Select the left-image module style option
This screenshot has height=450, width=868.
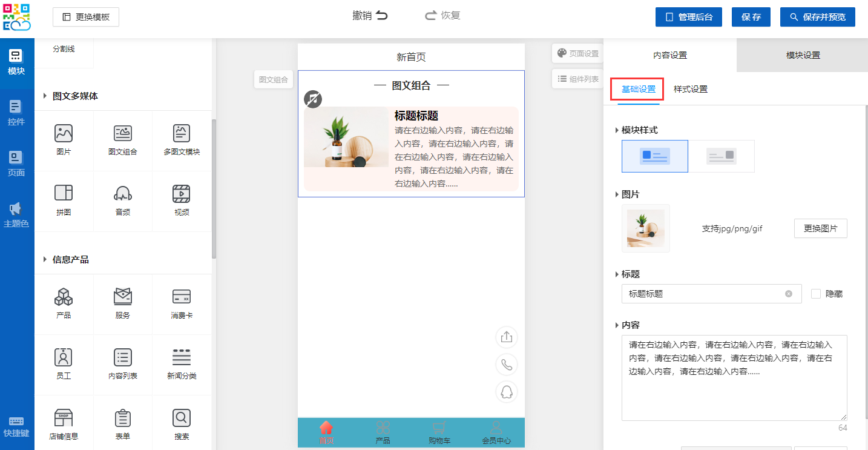coord(655,156)
